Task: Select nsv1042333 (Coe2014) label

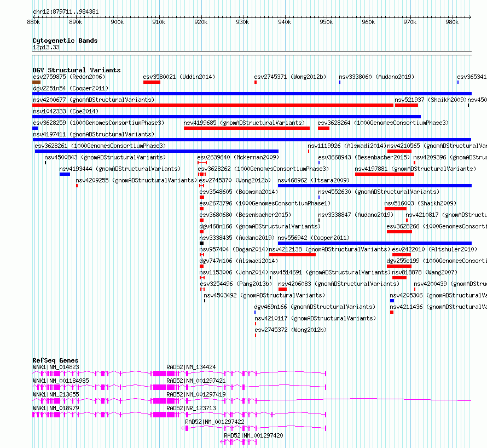Action: [66, 111]
